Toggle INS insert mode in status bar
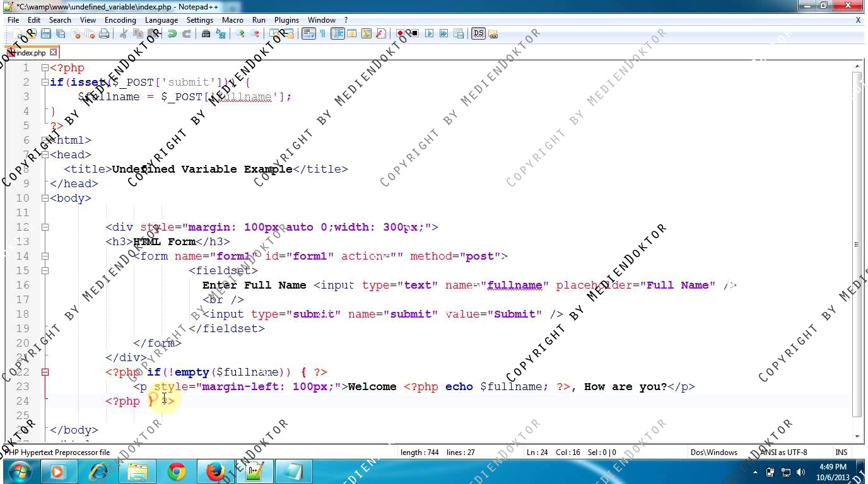 [842, 452]
